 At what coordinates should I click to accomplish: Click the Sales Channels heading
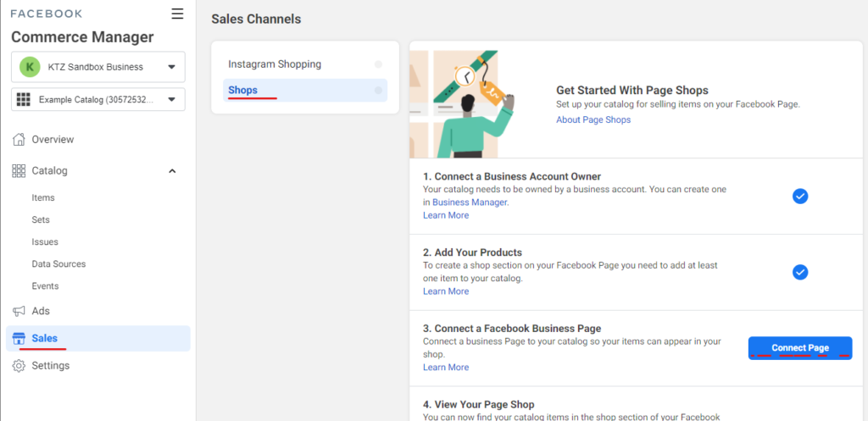[x=256, y=19]
